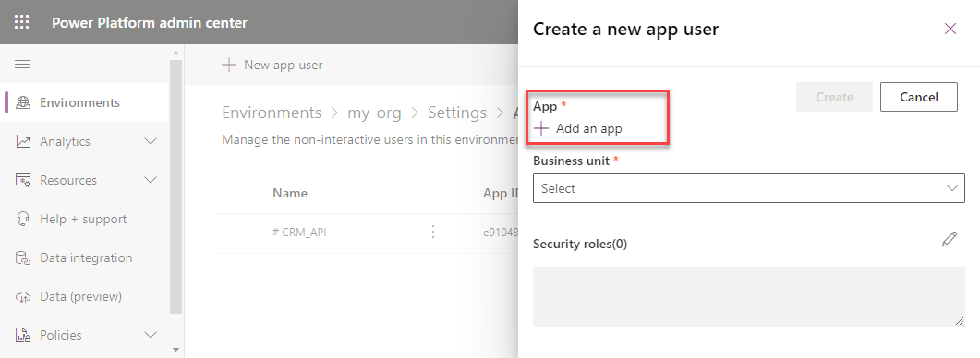Click the Environments globe icon

click(23, 102)
